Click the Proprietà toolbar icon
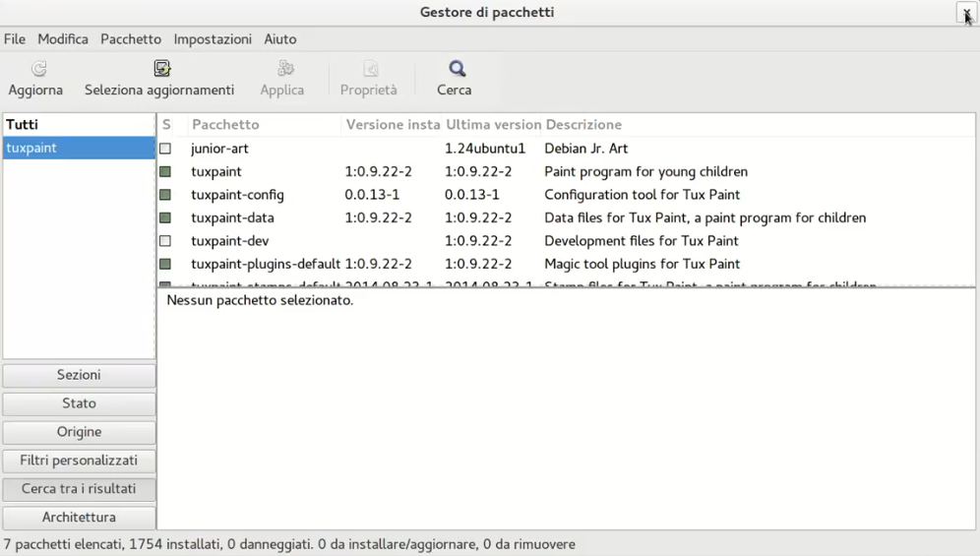 coord(369,69)
